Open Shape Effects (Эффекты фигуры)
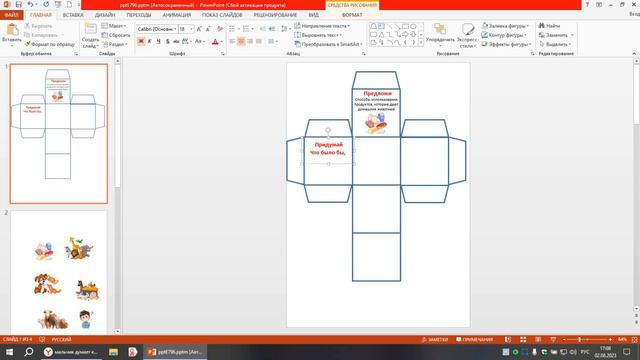 [x=506, y=44]
